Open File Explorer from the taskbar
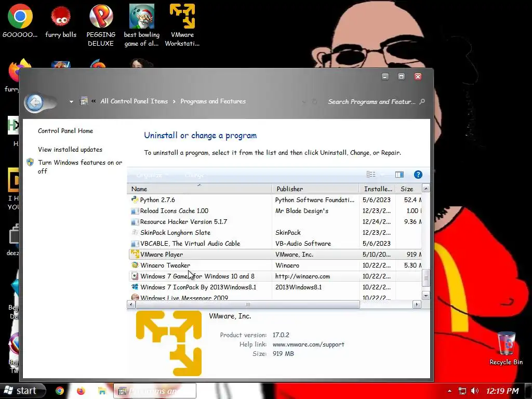532x399 pixels. (102, 391)
